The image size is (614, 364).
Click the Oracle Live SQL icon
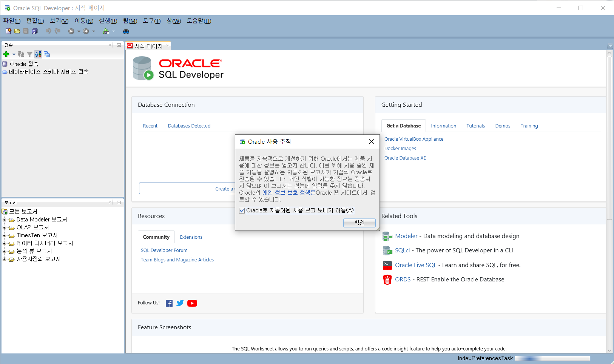pyautogui.click(x=387, y=265)
